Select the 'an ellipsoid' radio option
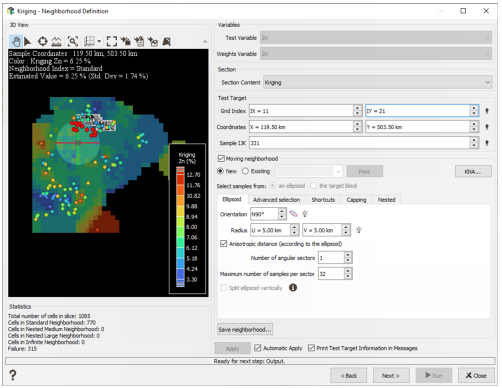The width and height of the screenshot is (502, 388). coord(273,186)
